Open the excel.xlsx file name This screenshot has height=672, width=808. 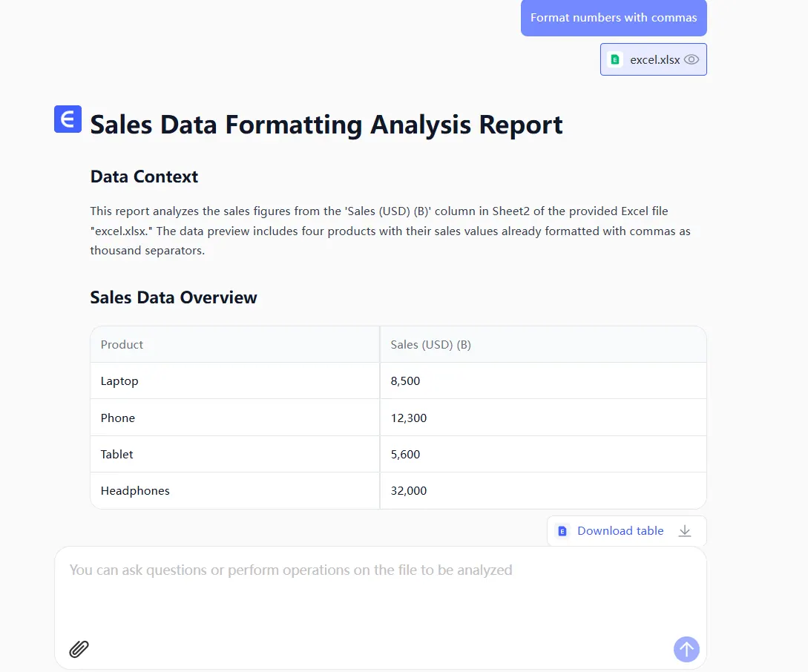654,60
